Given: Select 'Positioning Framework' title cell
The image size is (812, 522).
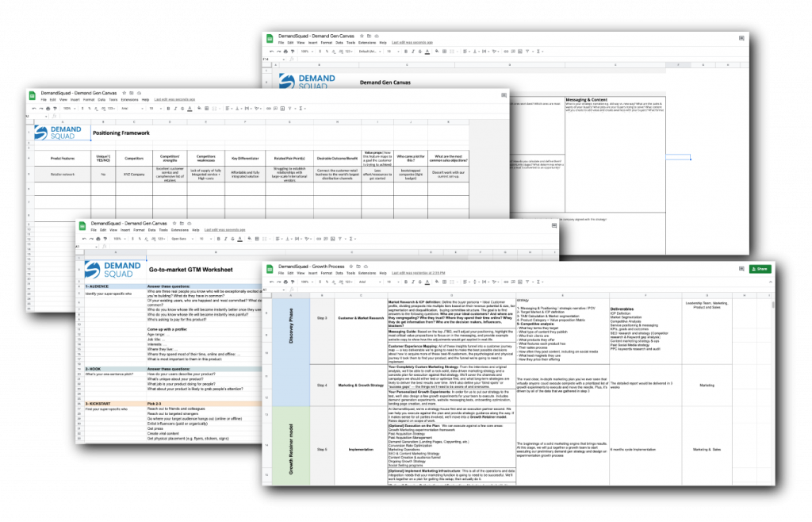Looking at the screenshot, I should [121, 132].
